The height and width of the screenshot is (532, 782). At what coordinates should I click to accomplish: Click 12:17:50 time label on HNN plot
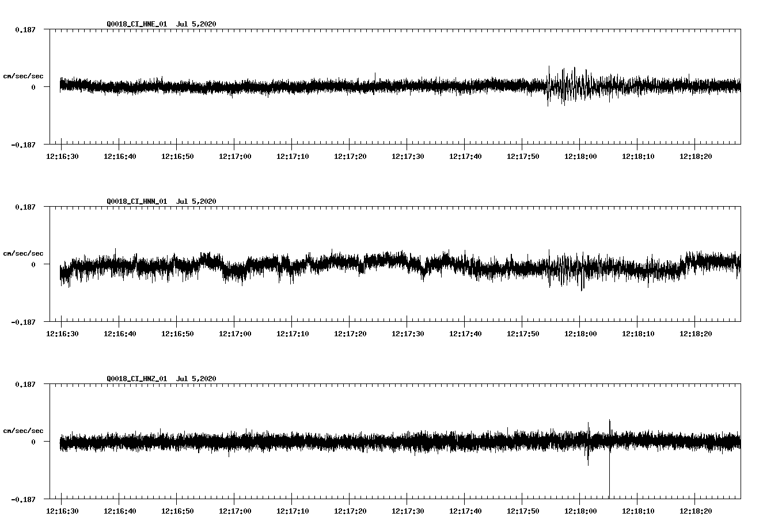click(x=522, y=334)
